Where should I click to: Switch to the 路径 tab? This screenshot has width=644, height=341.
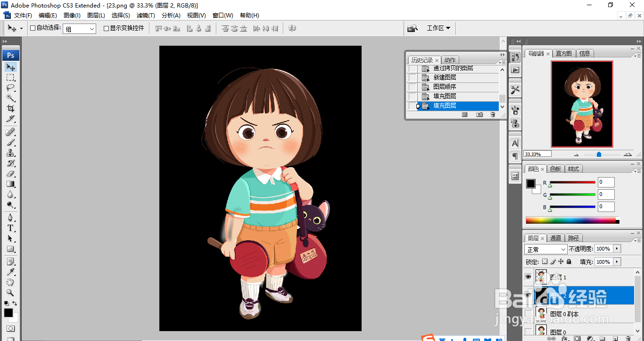point(573,238)
